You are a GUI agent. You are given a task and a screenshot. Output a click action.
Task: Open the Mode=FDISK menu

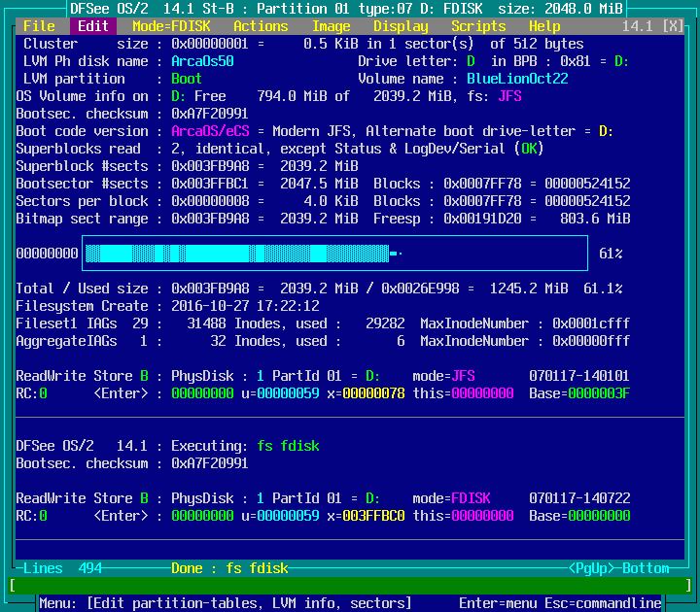[171, 26]
